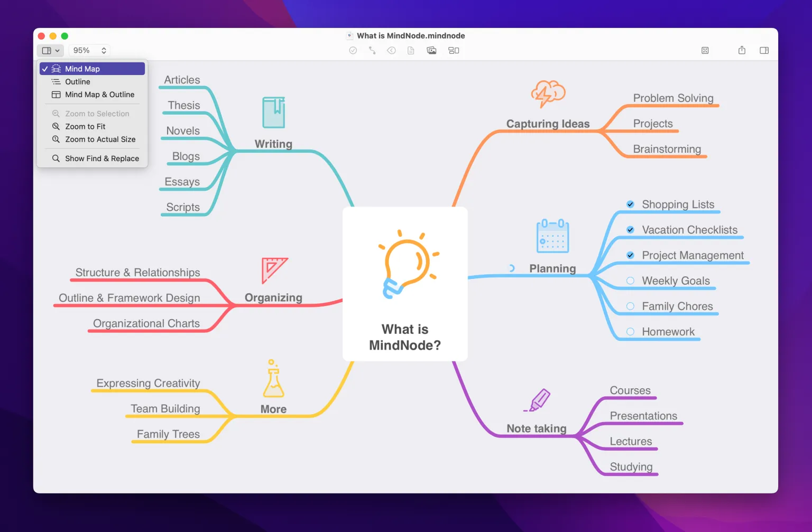Switch to Outline view in the menu
Image resolution: width=812 pixels, height=532 pixels.
[77, 81]
